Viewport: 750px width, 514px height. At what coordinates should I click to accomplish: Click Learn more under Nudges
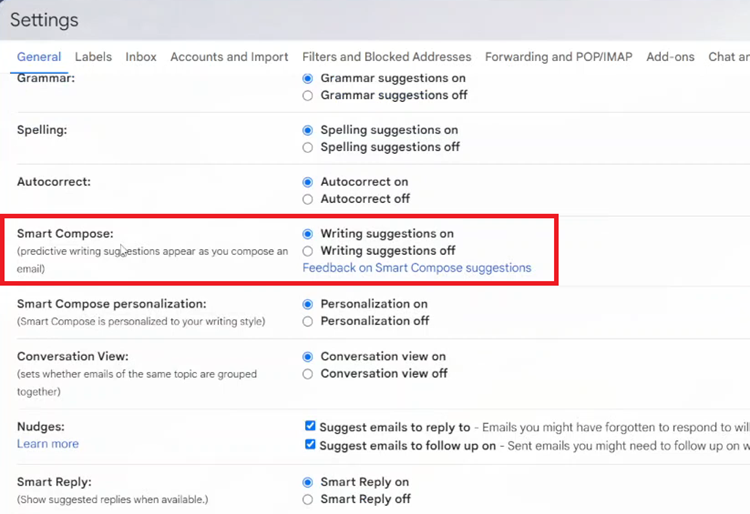(x=48, y=444)
